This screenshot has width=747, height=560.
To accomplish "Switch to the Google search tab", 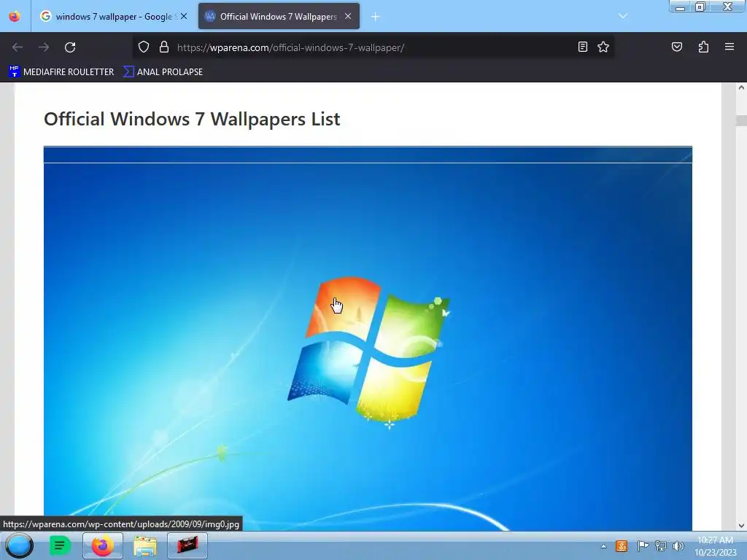I will [x=113, y=17].
